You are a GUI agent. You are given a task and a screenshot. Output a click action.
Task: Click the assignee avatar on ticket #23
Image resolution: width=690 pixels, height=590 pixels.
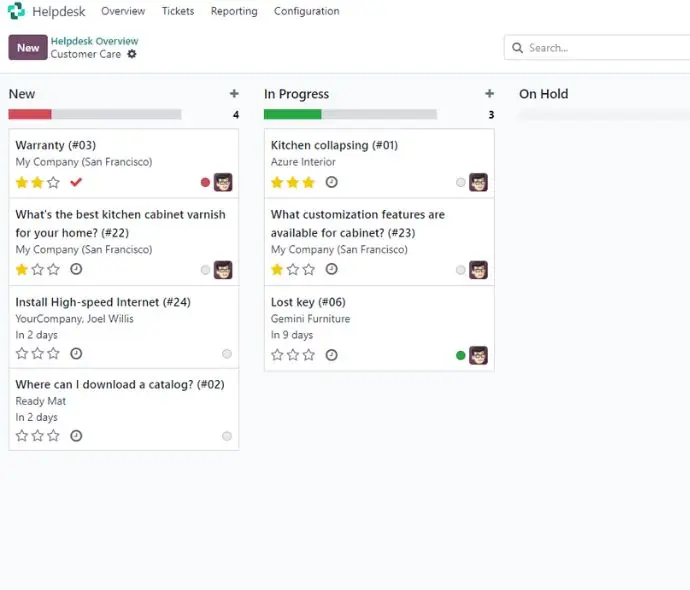[x=478, y=270]
